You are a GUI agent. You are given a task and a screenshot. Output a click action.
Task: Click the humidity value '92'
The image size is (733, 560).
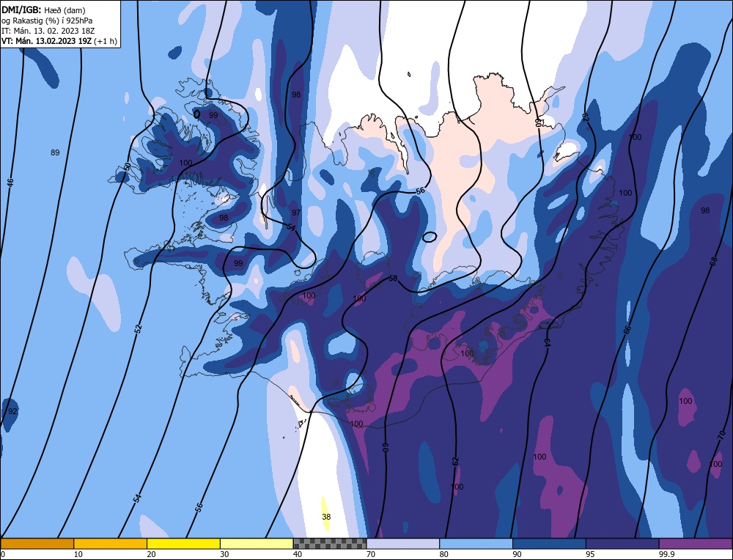click(x=12, y=411)
